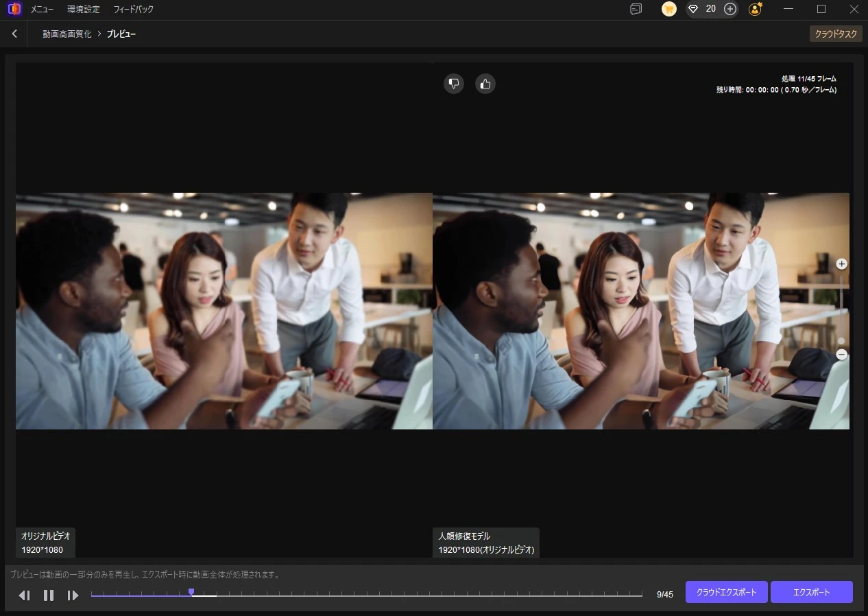Open the shopping cart store icon

[x=669, y=9]
